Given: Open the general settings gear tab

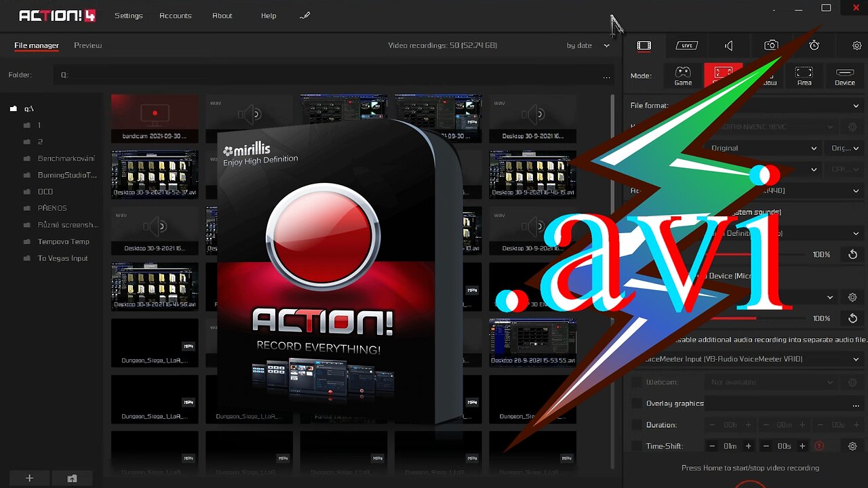Looking at the screenshot, I should click(x=857, y=45).
